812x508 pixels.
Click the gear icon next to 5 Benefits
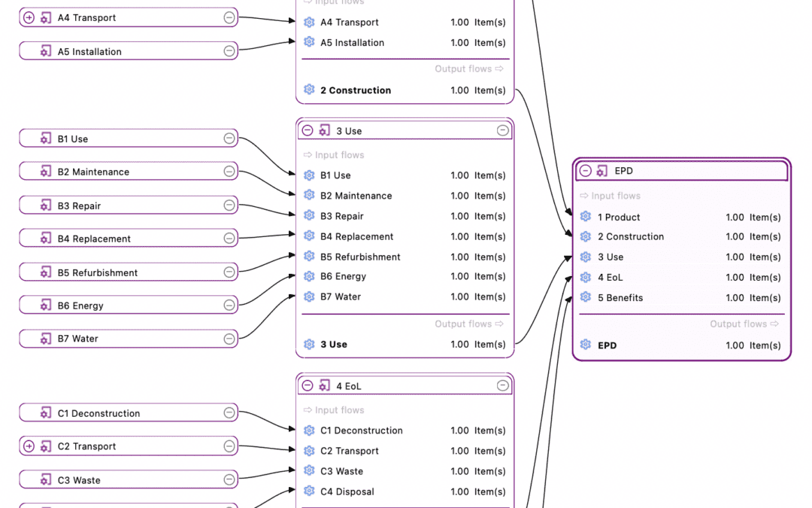(x=586, y=297)
